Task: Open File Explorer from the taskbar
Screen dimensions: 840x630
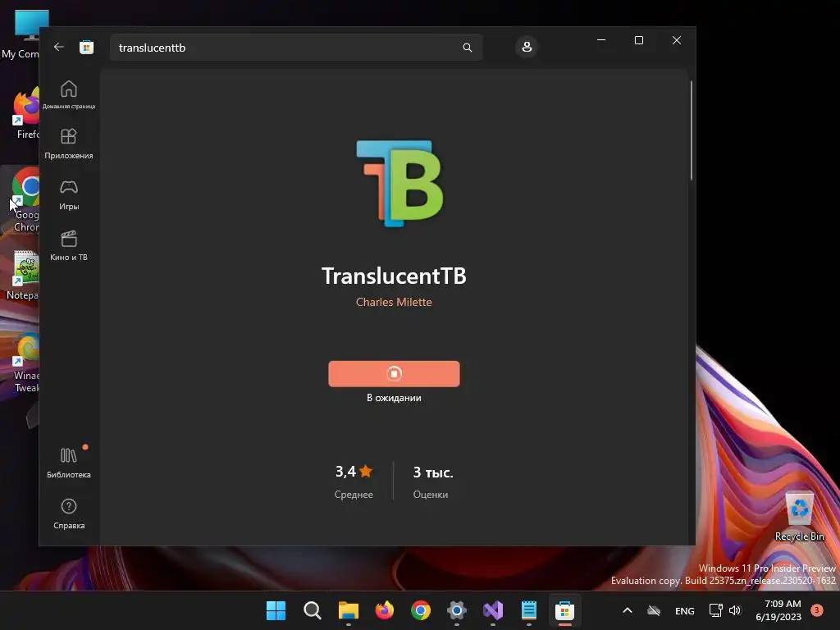Action: [x=348, y=610]
